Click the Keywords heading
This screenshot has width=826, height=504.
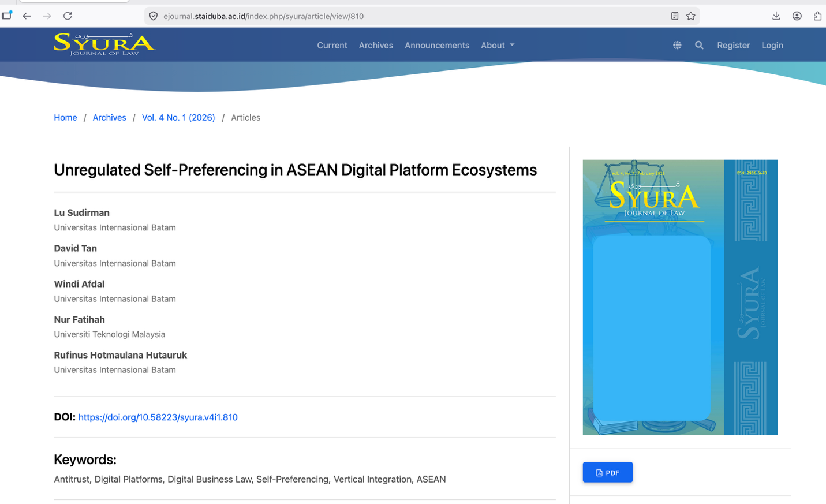(x=85, y=460)
